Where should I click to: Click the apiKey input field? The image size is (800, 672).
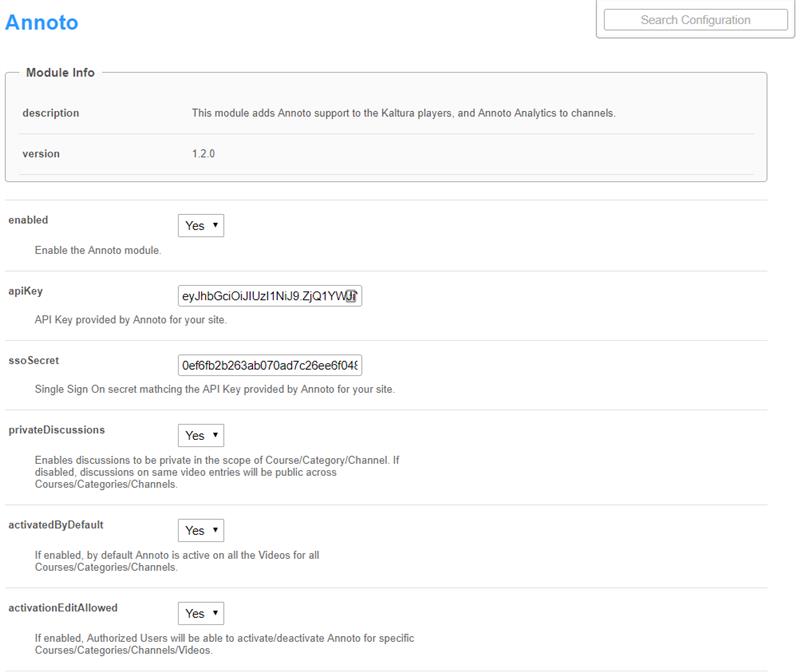tap(270, 296)
